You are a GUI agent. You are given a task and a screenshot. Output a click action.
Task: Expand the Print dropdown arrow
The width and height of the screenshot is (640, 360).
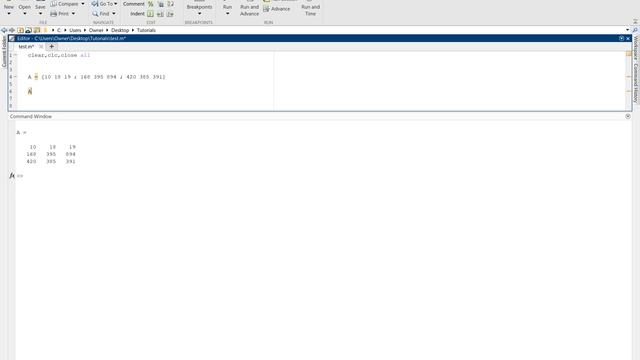[x=73, y=14]
